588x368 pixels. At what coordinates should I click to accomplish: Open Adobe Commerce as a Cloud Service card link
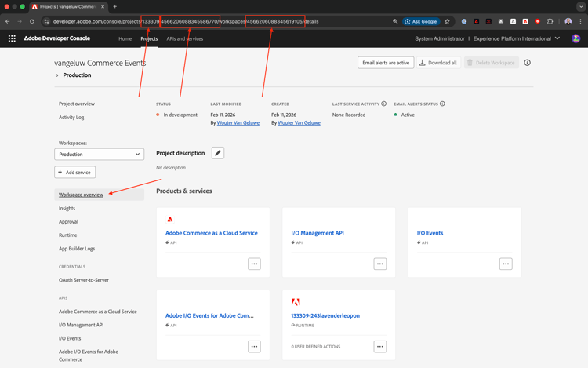click(212, 233)
